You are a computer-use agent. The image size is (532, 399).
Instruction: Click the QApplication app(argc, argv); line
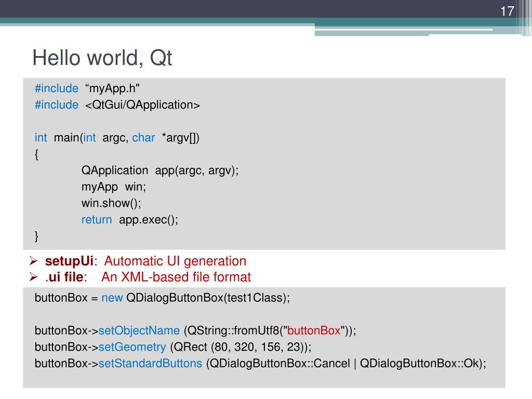click(x=160, y=170)
